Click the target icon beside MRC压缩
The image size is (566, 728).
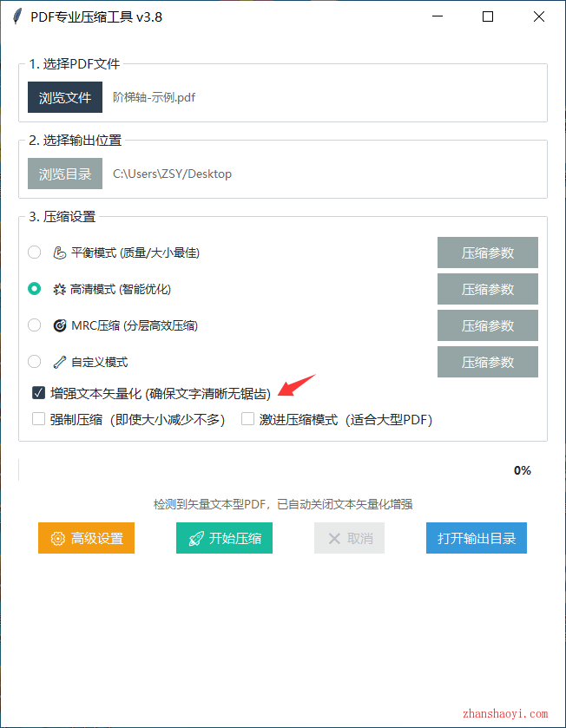pos(59,326)
